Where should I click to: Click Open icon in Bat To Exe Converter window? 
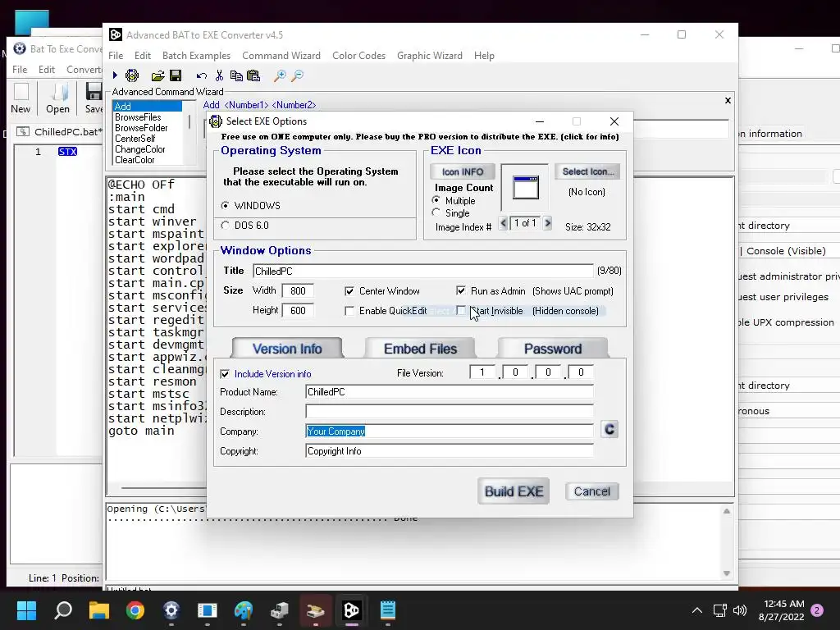57,98
